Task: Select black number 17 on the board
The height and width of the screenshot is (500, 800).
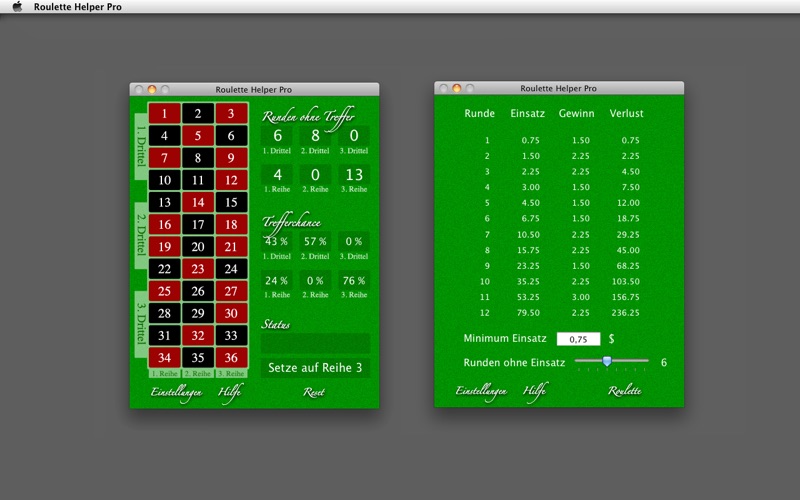Action: pyautogui.click(x=198, y=224)
